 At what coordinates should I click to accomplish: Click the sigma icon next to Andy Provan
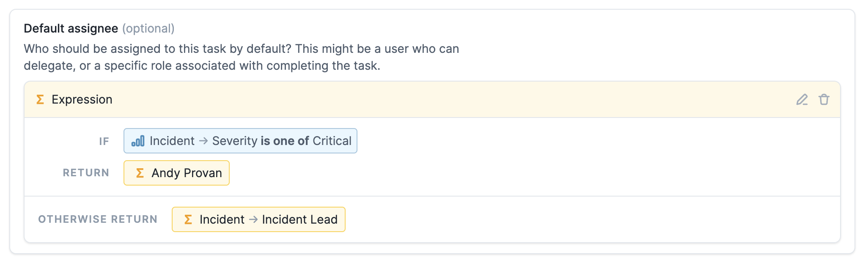pyautogui.click(x=140, y=173)
